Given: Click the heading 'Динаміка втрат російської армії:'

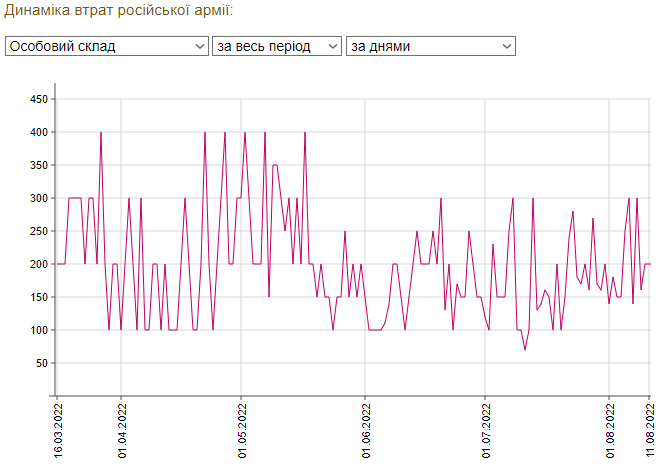Looking at the screenshot, I should [x=119, y=10].
